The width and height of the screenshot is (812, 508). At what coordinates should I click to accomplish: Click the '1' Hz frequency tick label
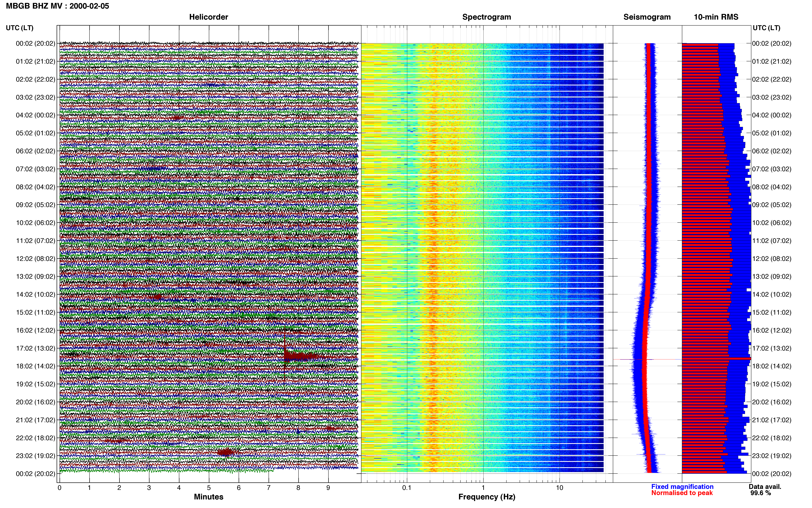483,488
